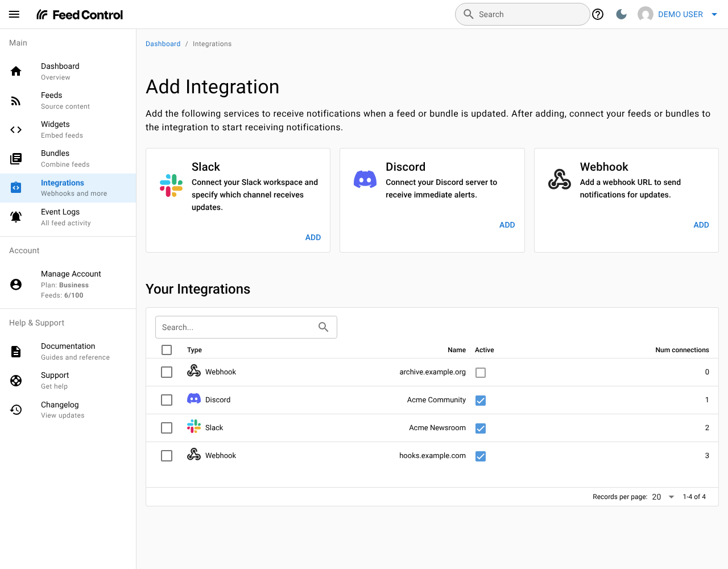
Task: Tick the select-all checkbox in table header
Action: coord(167,350)
